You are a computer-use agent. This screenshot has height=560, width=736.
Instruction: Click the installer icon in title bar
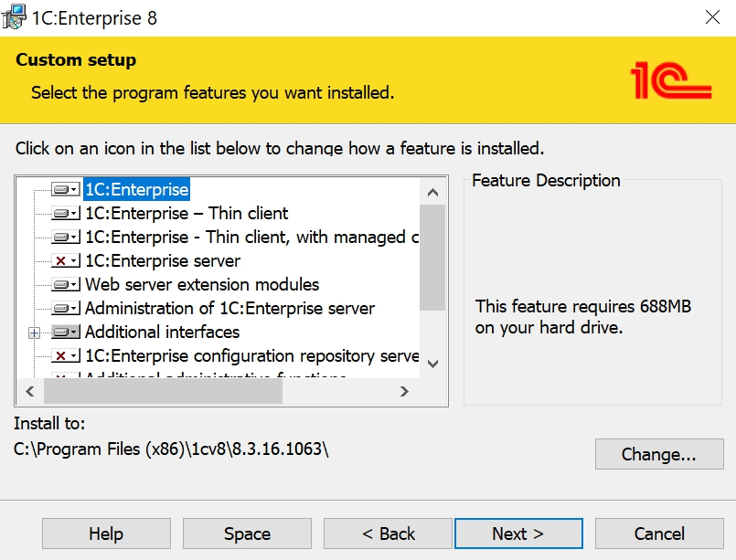click(x=14, y=16)
